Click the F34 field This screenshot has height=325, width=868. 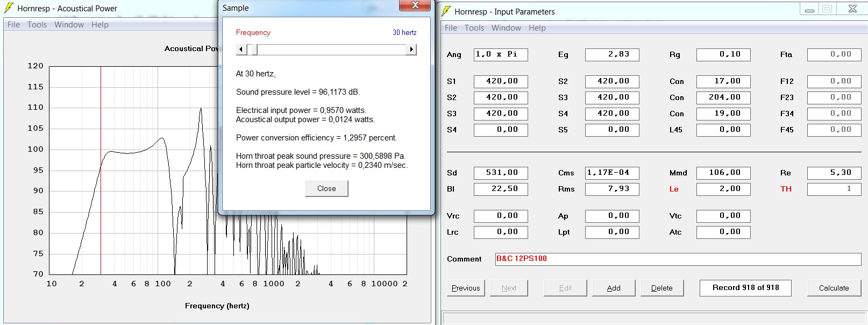[834, 114]
